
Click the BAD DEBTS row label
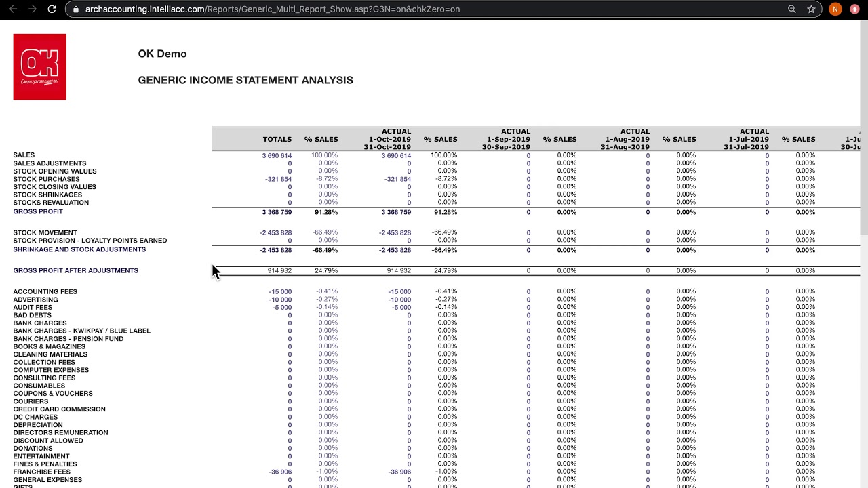coord(32,315)
